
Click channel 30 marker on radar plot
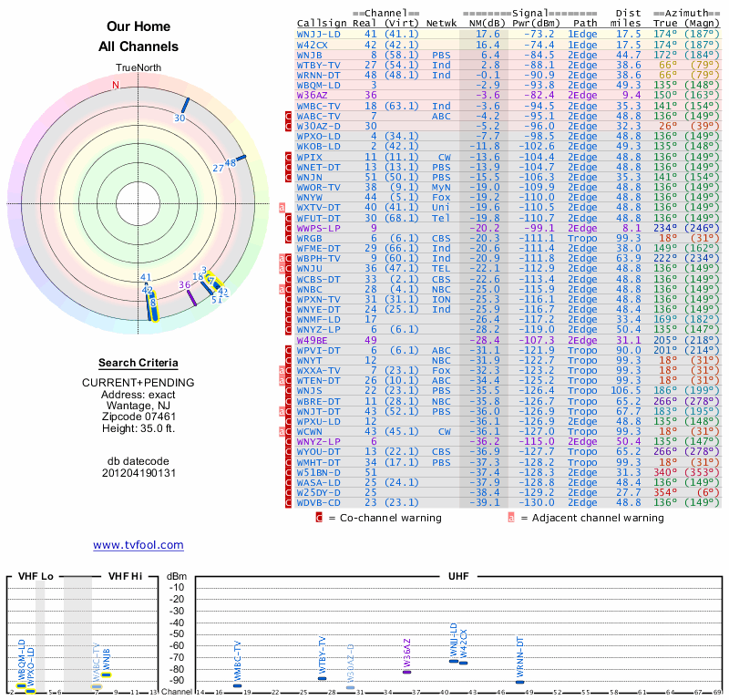185,105
